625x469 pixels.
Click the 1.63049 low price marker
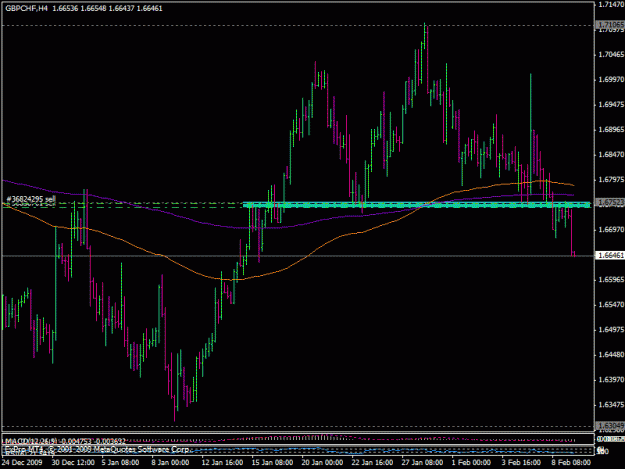610,426
